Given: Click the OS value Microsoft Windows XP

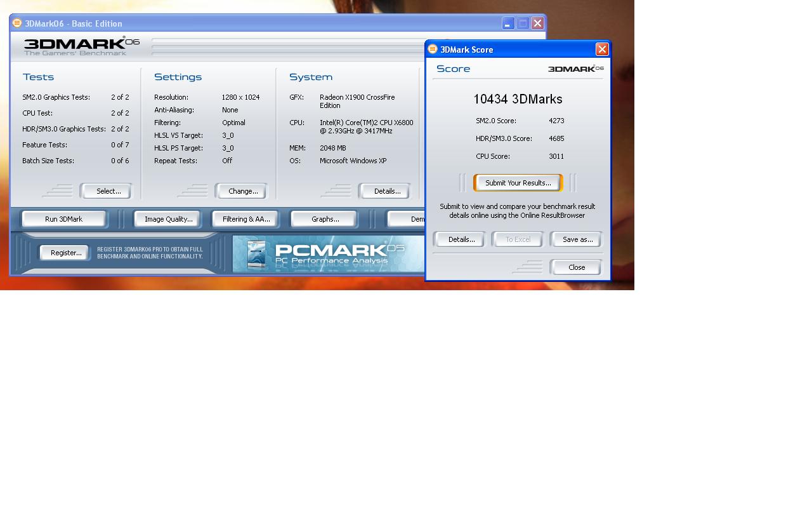Looking at the screenshot, I should click(x=353, y=161).
